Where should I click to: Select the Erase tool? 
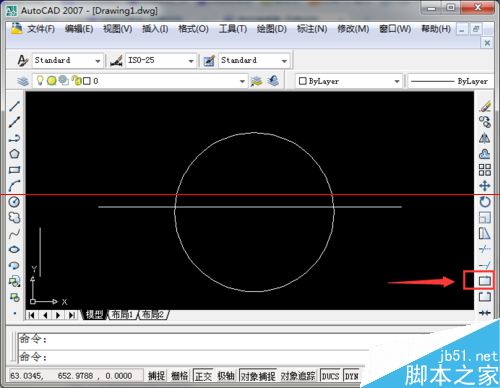485,106
